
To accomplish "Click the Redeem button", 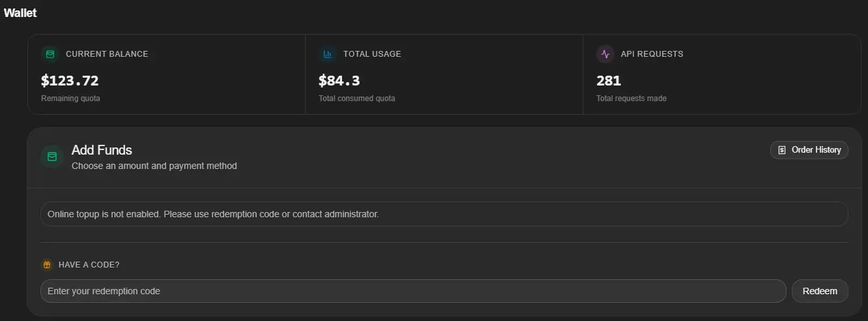I will (x=820, y=291).
